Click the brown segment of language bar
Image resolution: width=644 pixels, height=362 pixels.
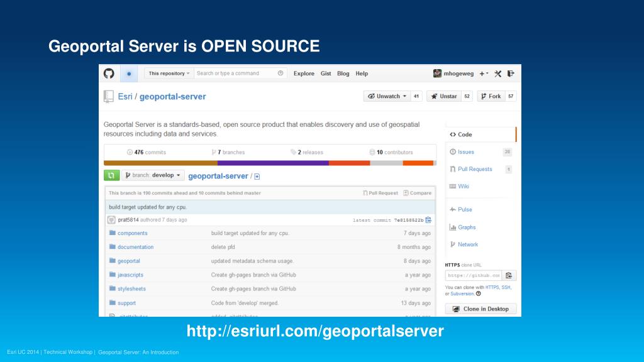[160, 163]
